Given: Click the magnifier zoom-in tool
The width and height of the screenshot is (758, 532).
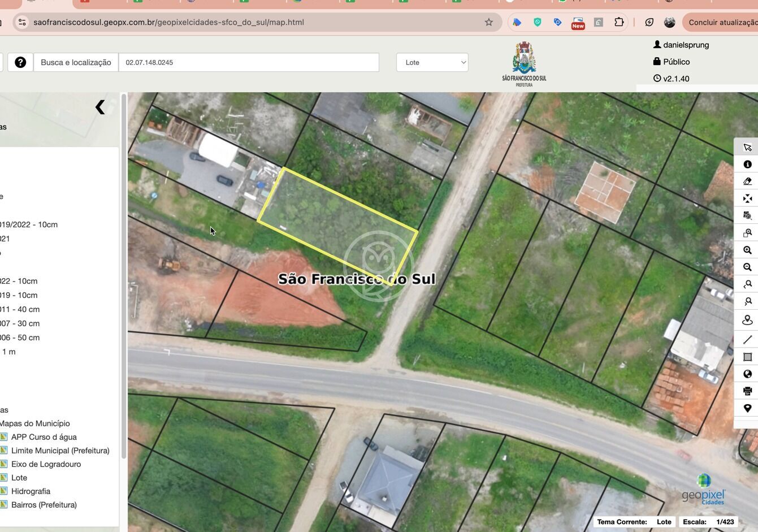Looking at the screenshot, I should [x=747, y=250].
